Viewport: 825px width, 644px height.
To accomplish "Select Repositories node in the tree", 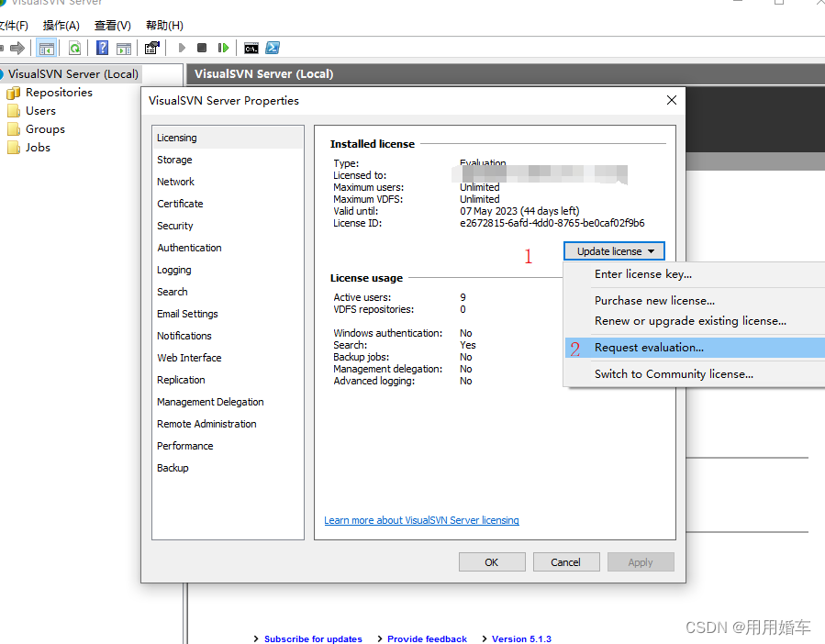I will pyautogui.click(x=59, y=93).
